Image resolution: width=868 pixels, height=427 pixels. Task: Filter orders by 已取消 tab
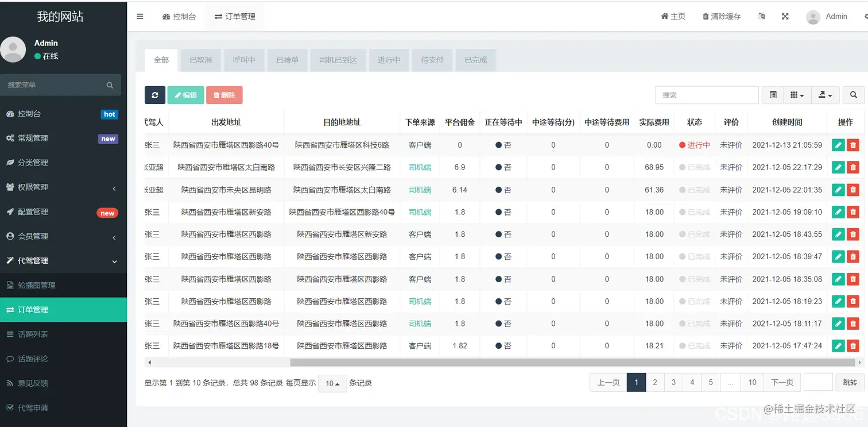pos(201,60)
